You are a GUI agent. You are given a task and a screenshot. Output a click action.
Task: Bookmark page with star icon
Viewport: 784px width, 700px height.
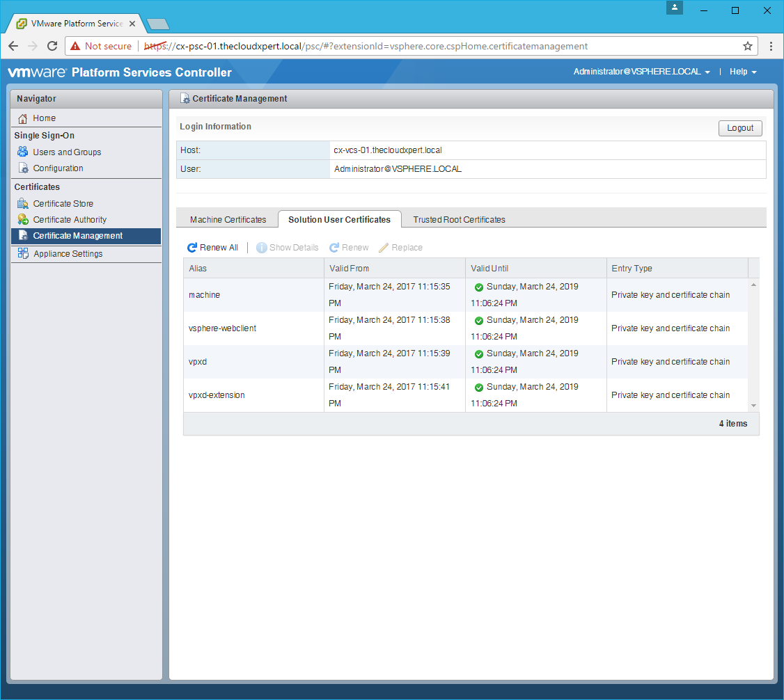click(x=748, y=46)
